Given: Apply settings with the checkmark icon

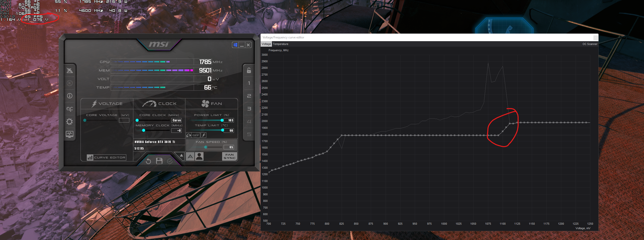Looking at the screenshot, I should pyautogui.click(x=170, y=161).
